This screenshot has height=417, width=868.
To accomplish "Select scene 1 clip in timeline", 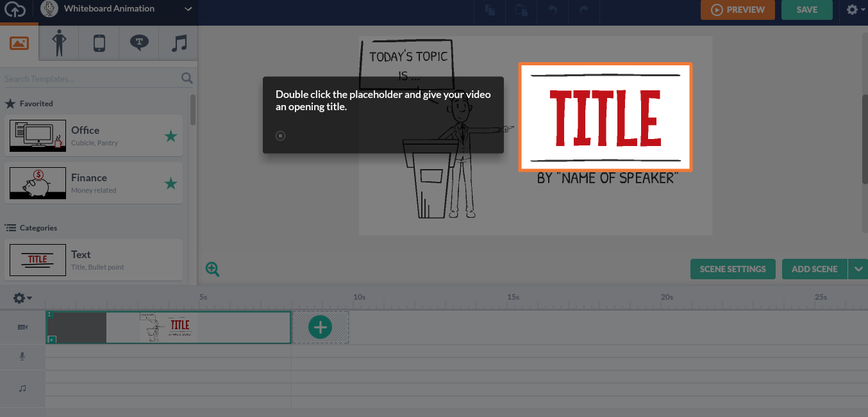I will (169, 327).
